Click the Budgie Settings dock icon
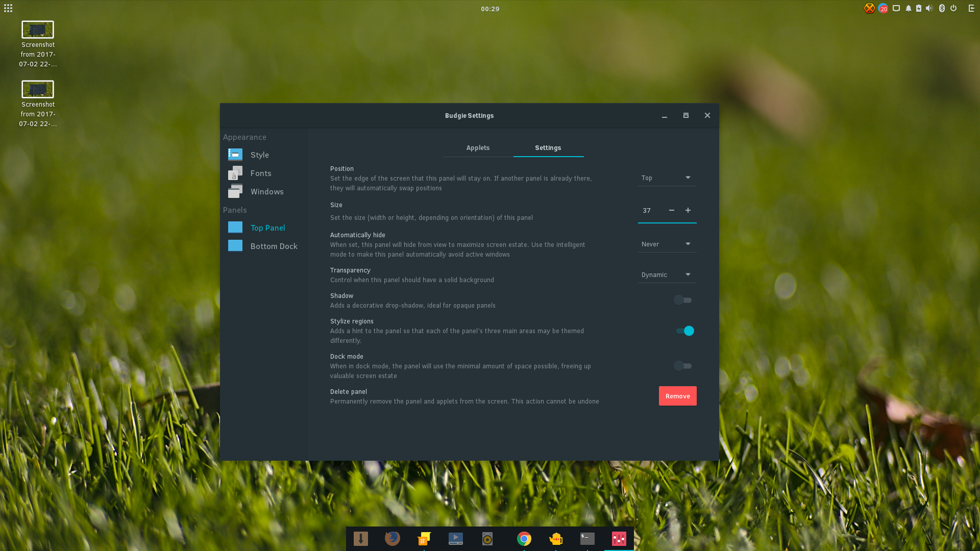 (x=619, y=539)
